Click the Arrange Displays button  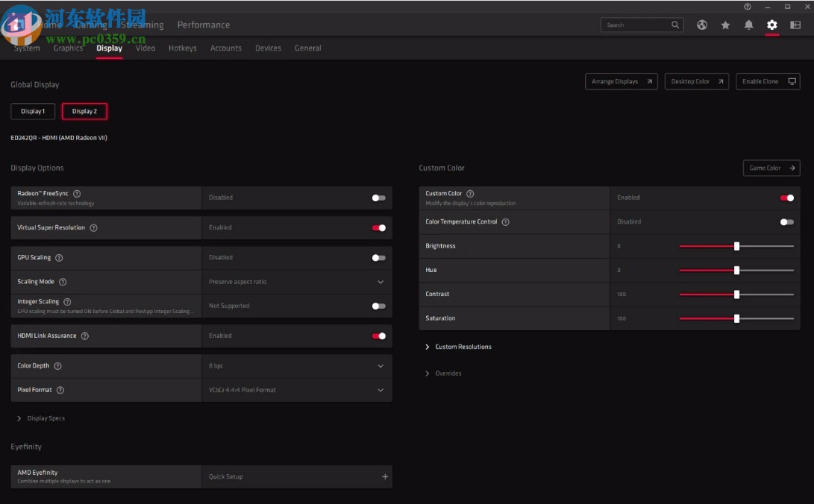pyautogui.click(x=621, y=81)
